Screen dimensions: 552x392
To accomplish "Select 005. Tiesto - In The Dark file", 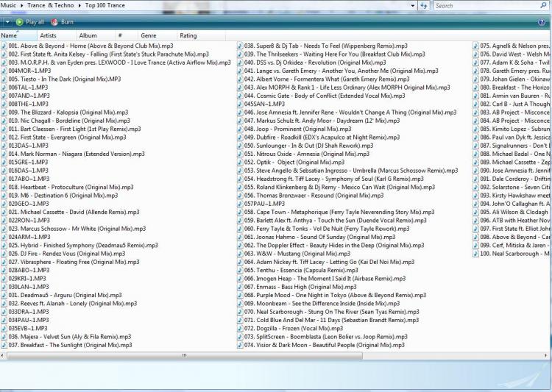I will [x=61, y=79].
